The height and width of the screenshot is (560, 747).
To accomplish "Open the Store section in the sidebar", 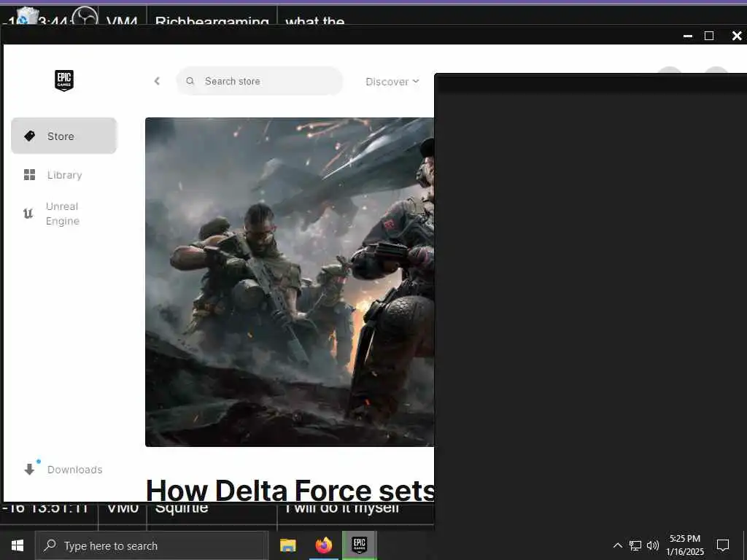I will click(64, 136).
